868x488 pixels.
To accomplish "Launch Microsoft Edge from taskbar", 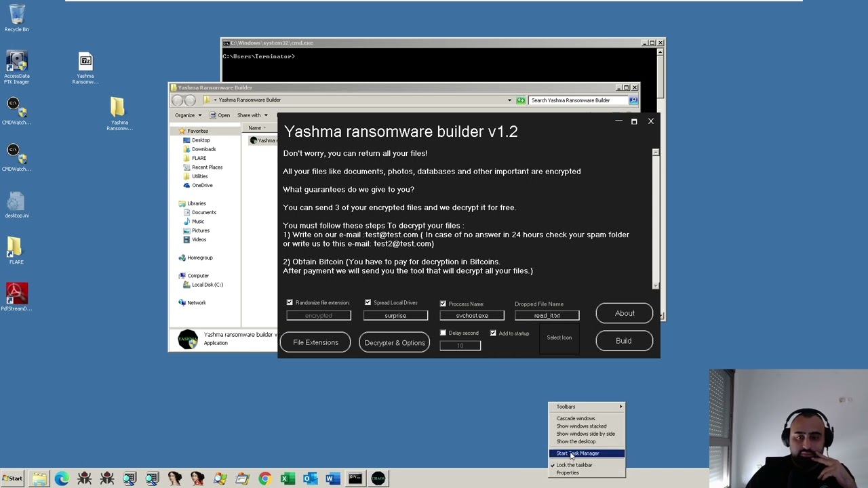I will 62,479.
